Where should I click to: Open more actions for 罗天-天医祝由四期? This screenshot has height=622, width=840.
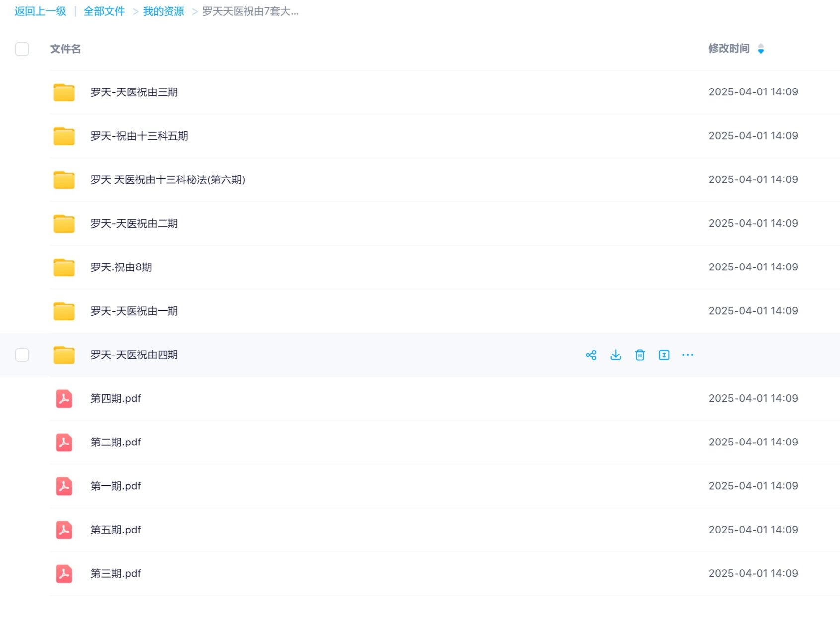click(688, 355)
